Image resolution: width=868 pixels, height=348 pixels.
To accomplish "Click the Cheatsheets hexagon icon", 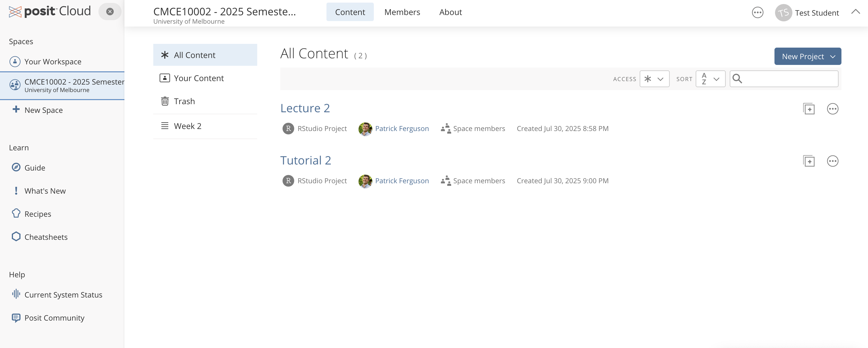I will [x=16, y=237].
